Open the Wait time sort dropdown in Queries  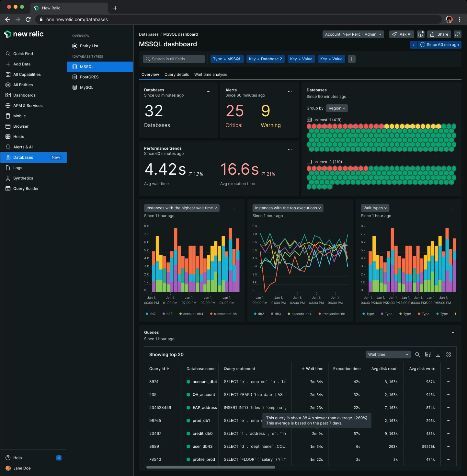point(388,354)
